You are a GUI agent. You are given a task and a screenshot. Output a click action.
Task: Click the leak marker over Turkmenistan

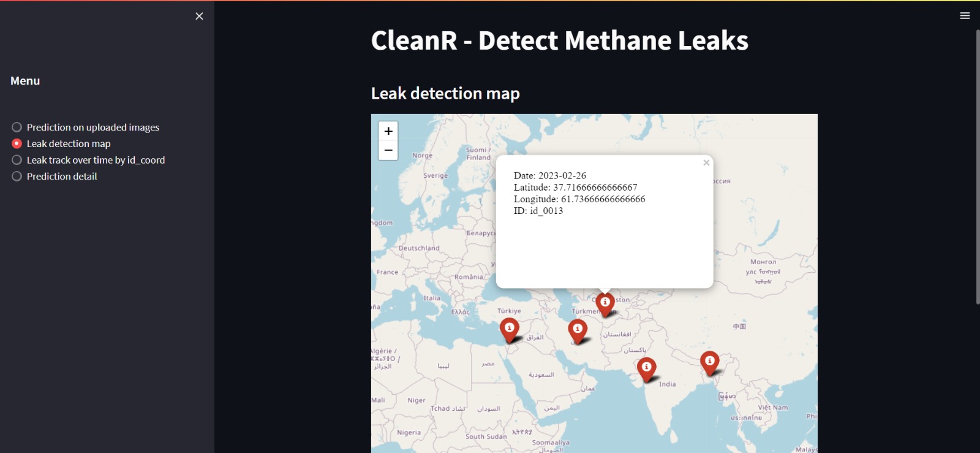click(x=605, y=303)
